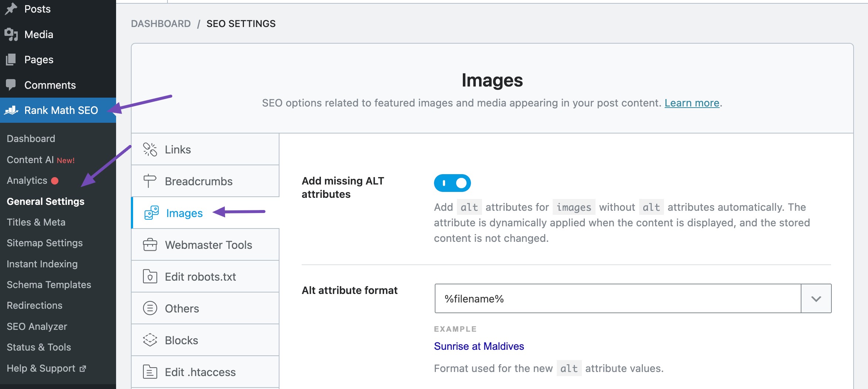
Task: Click the DASHBOARD breadcrumb link
Action: 161,23
